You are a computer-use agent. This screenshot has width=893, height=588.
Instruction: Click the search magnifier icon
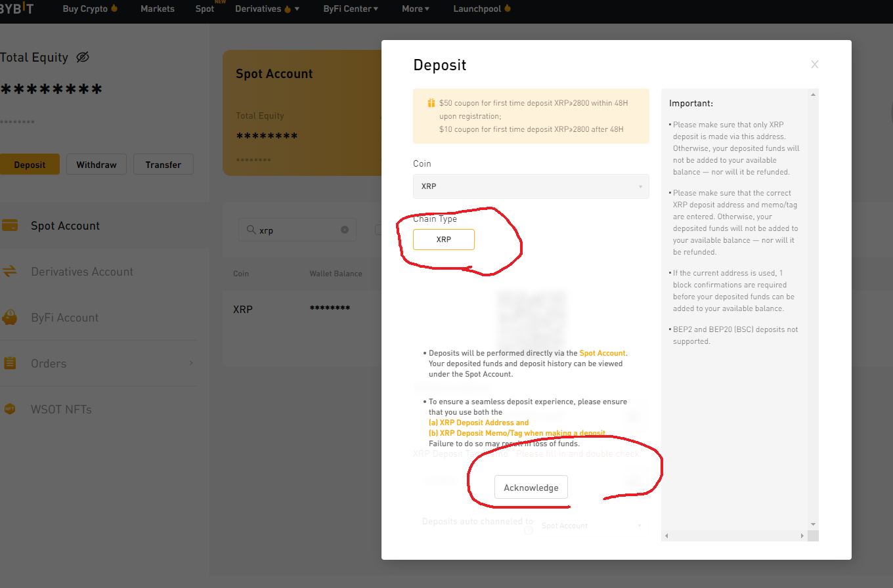(251, 230)
